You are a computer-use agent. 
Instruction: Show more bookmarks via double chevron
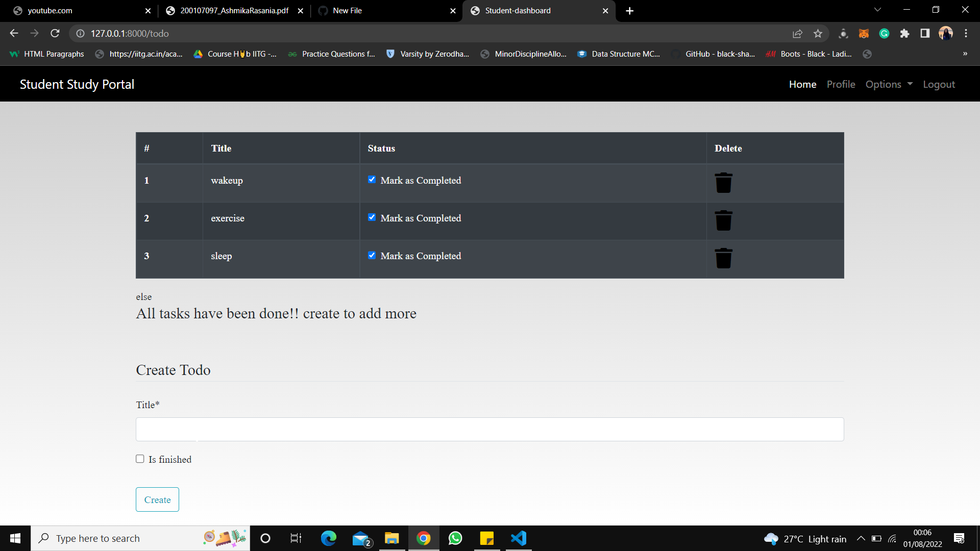coord(965,54)
